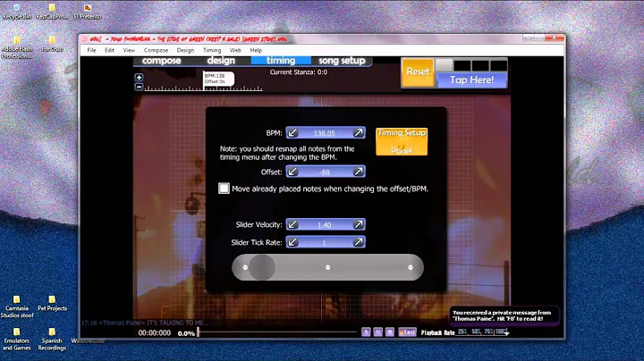This screenshot has width=644, height=361.
Task: Decrease Slider Velocity with the left arrow
Action: pos(292,224)
